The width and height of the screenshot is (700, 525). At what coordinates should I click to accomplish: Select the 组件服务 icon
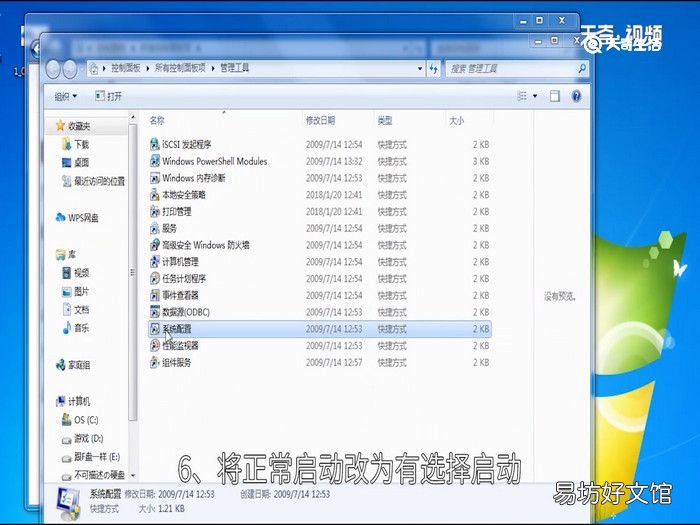coord(154,362)
